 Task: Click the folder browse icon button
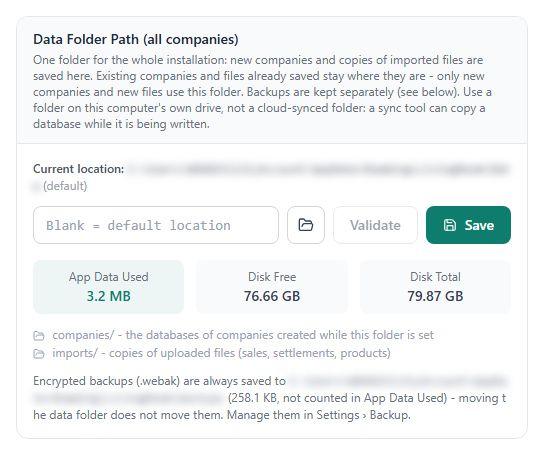(x=306, y=225)
